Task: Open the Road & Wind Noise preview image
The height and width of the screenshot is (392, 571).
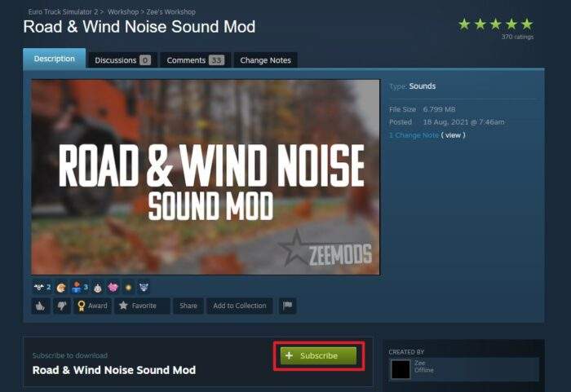Action: point(206,177)
